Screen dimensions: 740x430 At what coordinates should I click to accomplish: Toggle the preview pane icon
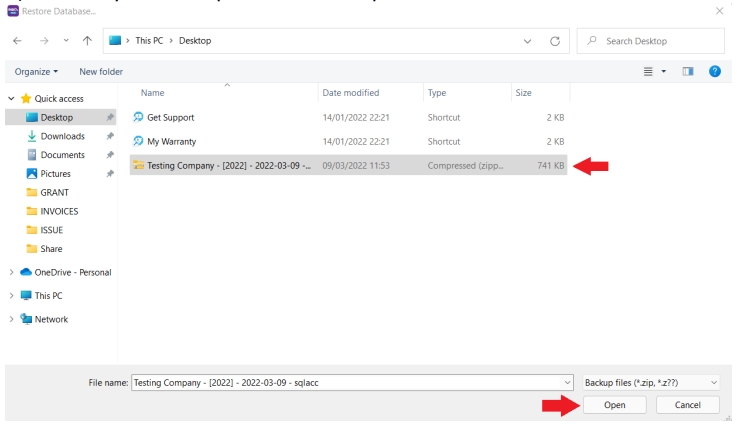pyautogui.click(x=687, y=72)
